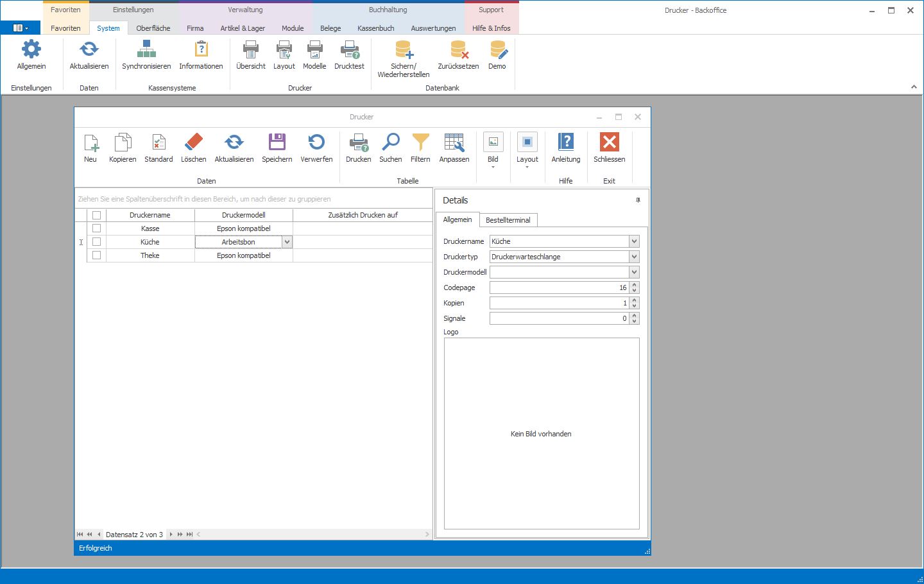This screenshot has width=924, height=584.
Task: Open printer Modelle
Action: pos(314,55)
